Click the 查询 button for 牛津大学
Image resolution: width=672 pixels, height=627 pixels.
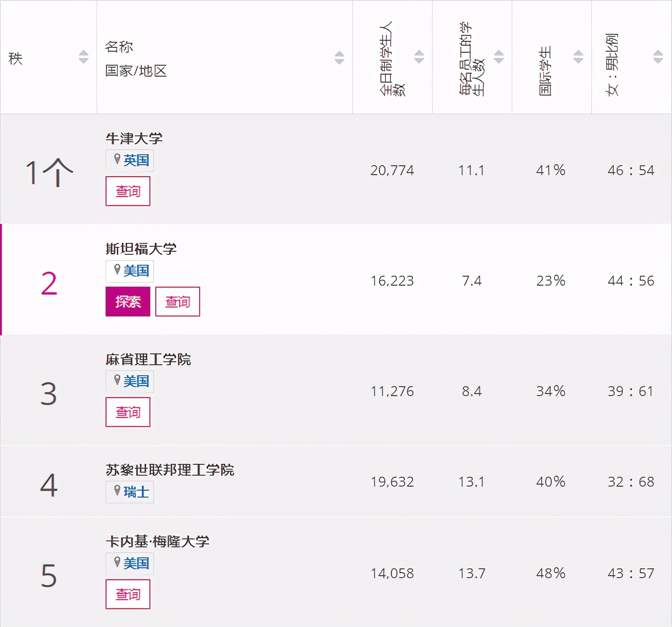[128, 191]
